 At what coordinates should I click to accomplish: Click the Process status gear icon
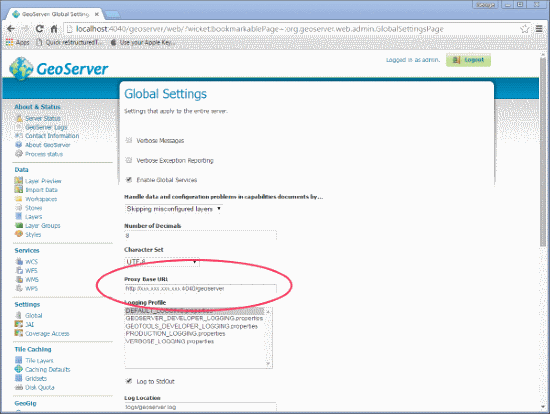coord(19,154)
